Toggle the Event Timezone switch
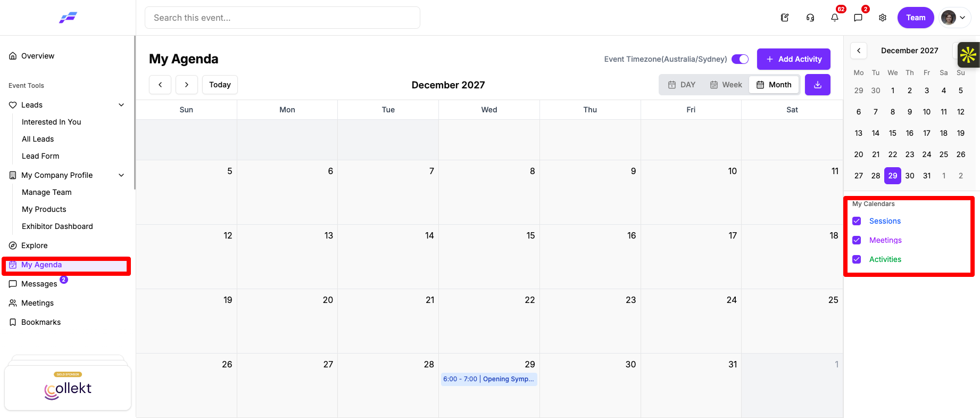The image size is (980, 418). [x=740, y=59]
